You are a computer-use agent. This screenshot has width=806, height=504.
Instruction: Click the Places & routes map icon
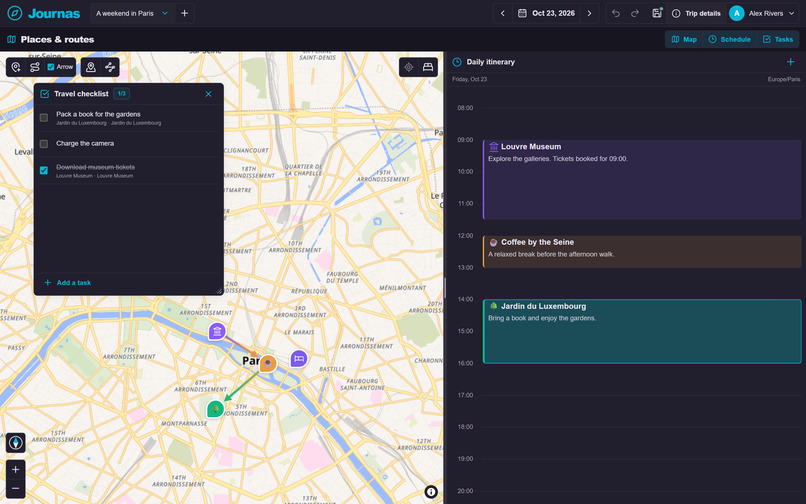[x=11, y=39]
